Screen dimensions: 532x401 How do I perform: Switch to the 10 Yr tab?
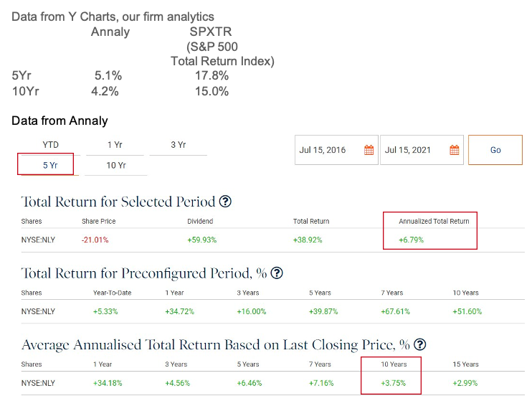click(116, 165)
